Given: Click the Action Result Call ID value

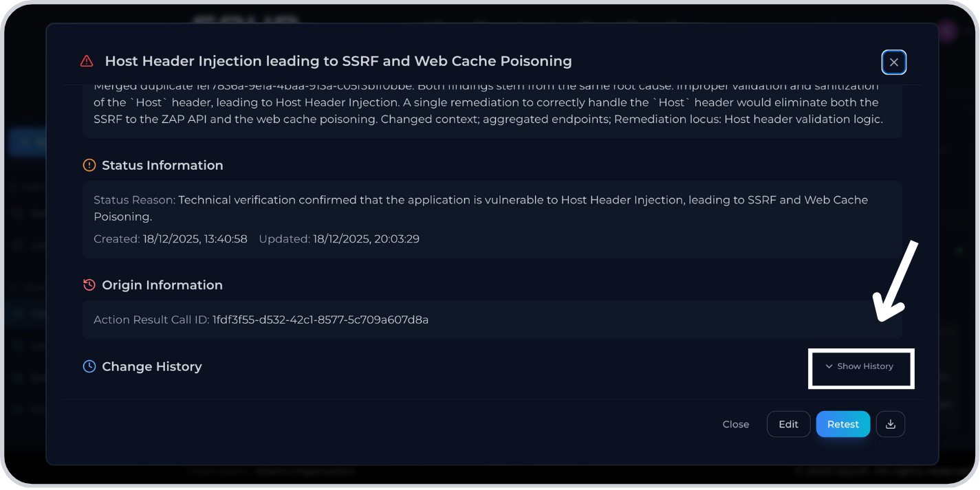Looking at the screenshot, I should click(x=320, y=320).
